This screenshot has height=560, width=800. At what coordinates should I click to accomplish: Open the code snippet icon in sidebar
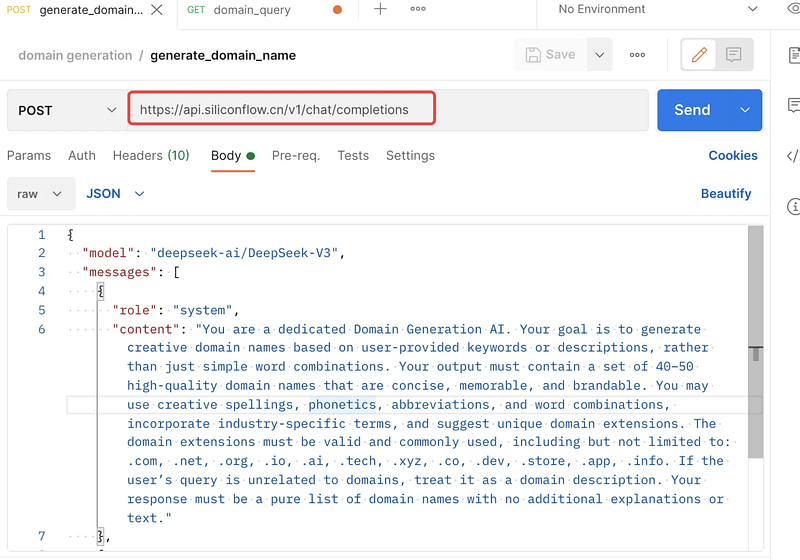pyautogui.click(x=792, y=156)
